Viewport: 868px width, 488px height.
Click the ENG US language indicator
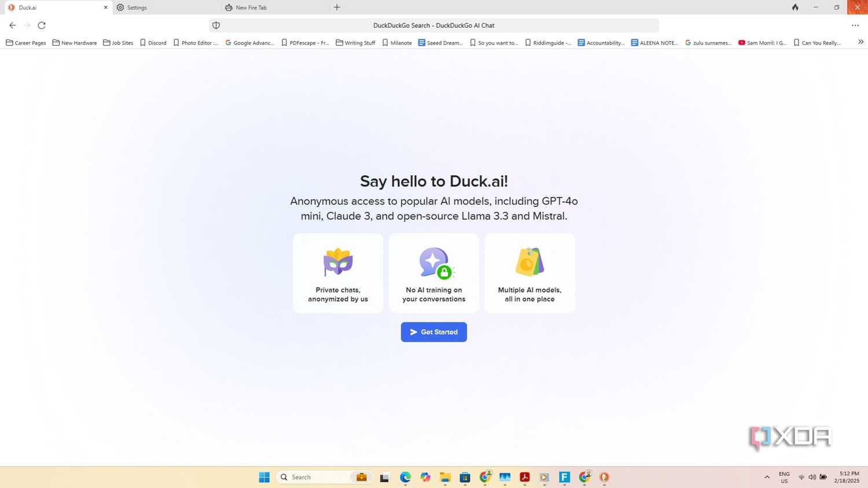click(x=784, y=477)
